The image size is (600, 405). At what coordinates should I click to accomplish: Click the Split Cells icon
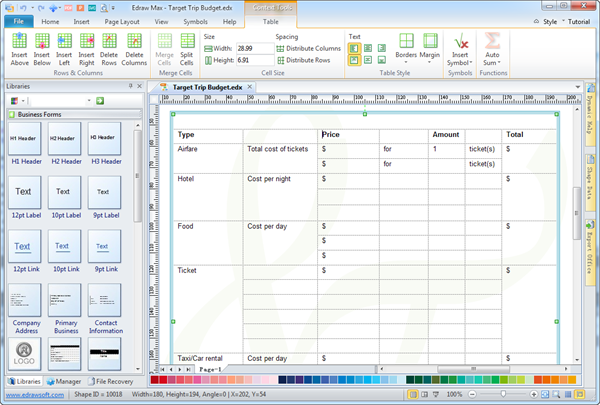click(186, 49)
